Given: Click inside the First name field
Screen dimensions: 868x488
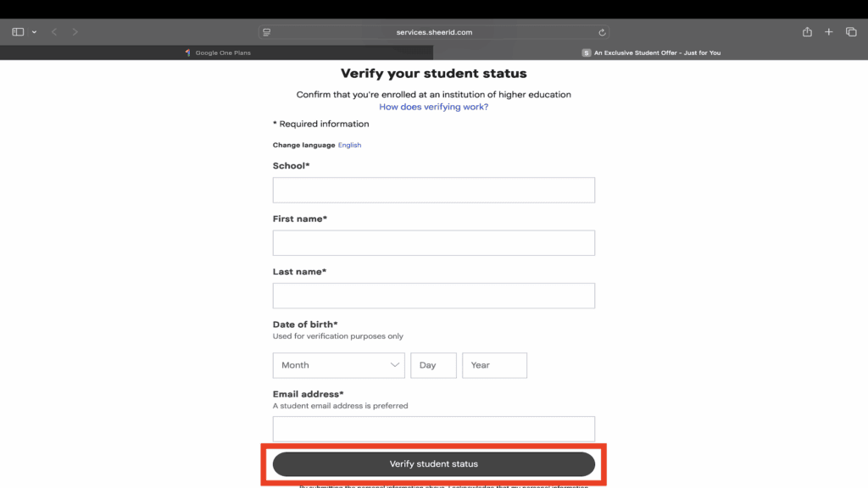Looking at the screenshot, I should coord(433,242).
